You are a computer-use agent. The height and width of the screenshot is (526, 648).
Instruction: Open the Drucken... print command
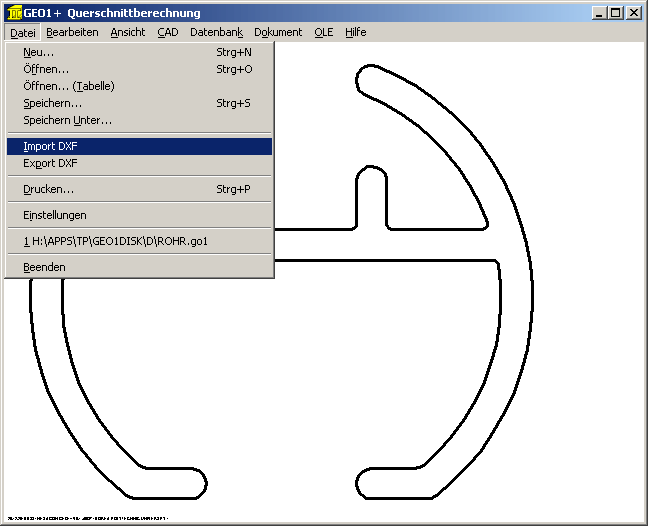point(48,189)
